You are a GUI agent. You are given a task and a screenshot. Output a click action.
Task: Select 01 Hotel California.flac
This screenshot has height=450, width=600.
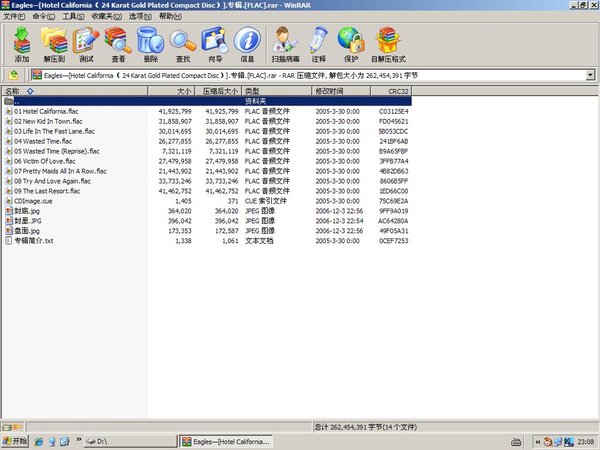click(46, 111)
